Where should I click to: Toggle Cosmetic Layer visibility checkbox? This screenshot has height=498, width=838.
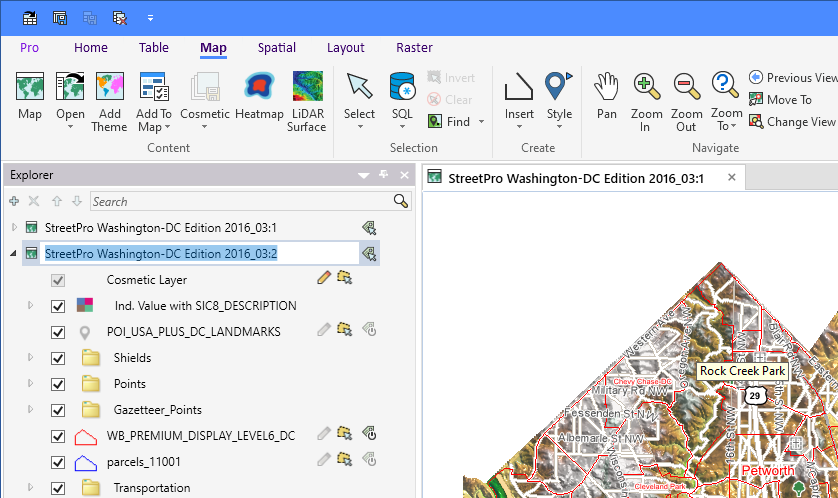click(x=58, y=280)
